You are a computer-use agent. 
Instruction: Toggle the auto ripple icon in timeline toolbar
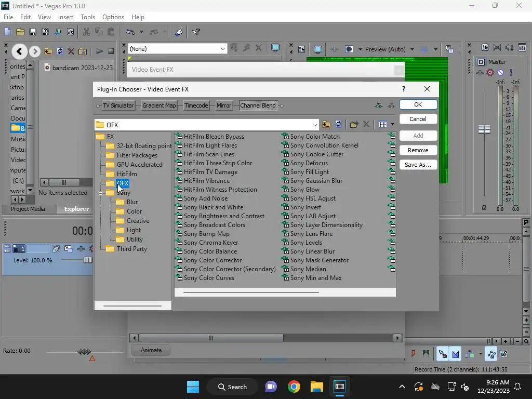pos(470,354)
